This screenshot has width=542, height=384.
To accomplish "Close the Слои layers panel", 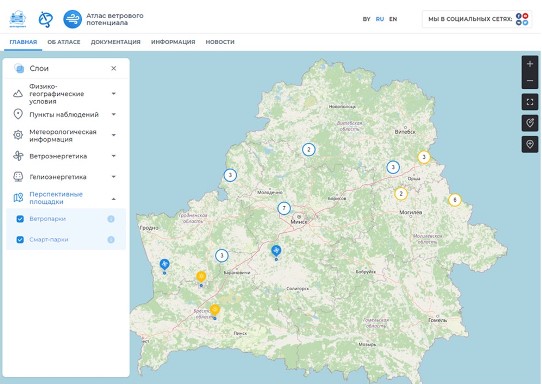I will pos(113,68).
